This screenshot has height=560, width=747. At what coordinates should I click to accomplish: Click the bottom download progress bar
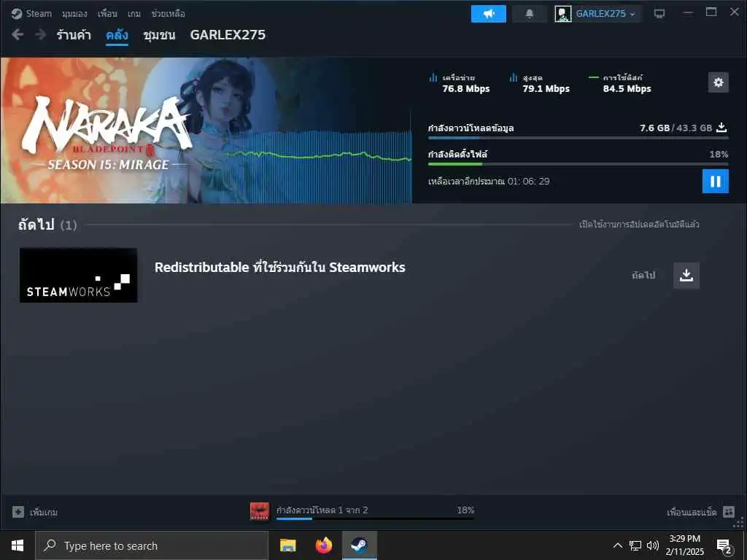[x=375, y=518]
